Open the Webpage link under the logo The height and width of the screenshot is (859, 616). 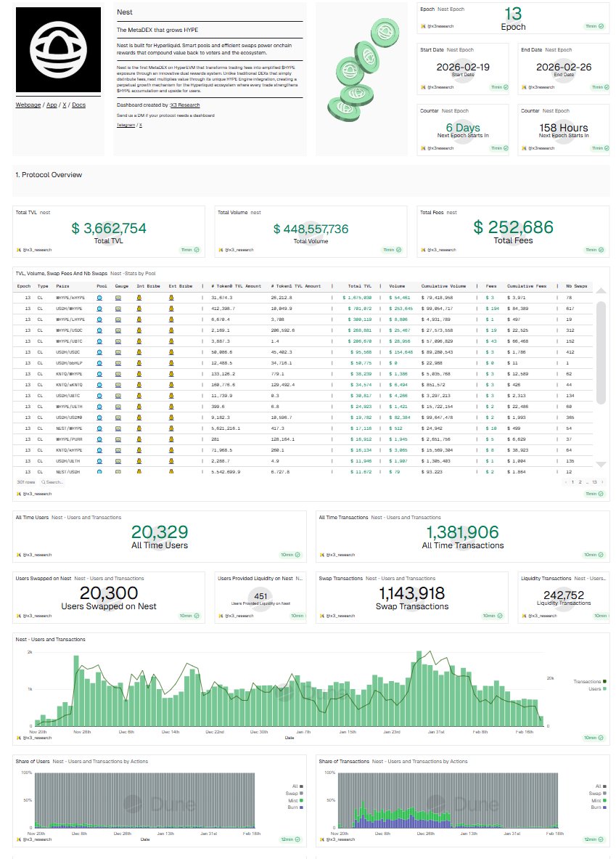point(28,105)
